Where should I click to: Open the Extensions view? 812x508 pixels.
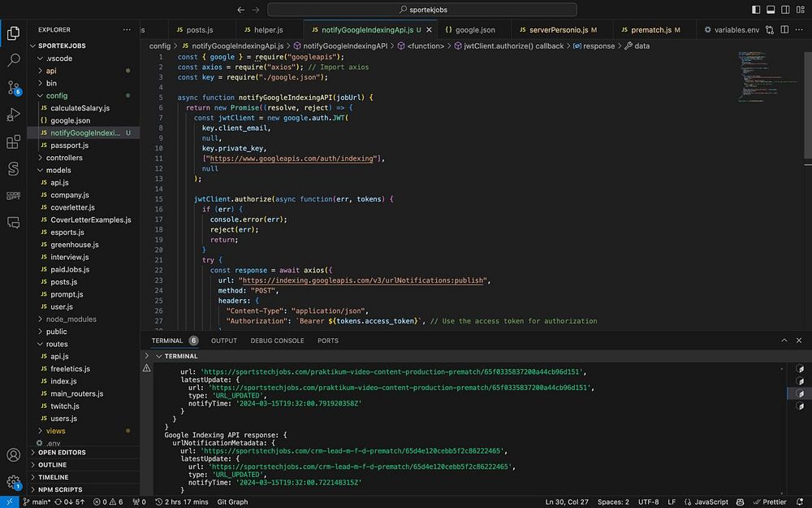[x=13, y=142]
